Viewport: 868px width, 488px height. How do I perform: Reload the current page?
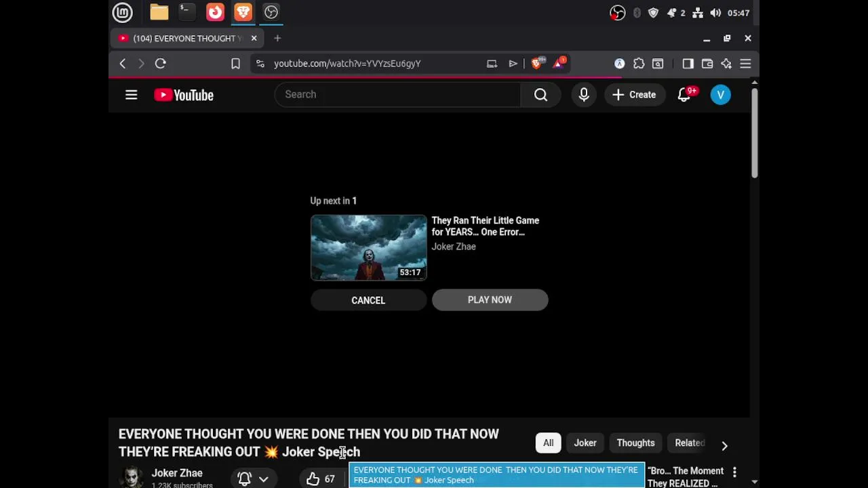coord(161,64)
